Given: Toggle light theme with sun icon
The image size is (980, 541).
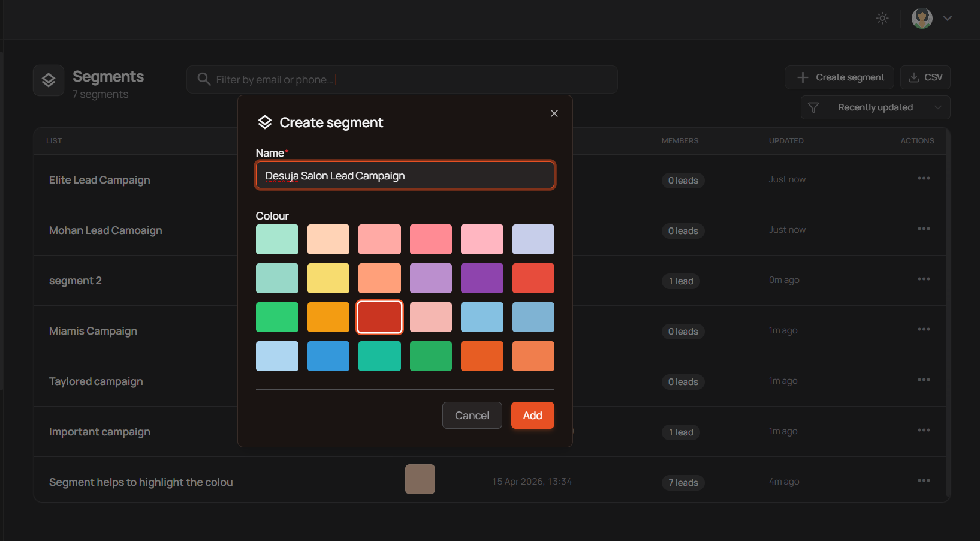Looking at the screenshot, I should coord(882,18).
